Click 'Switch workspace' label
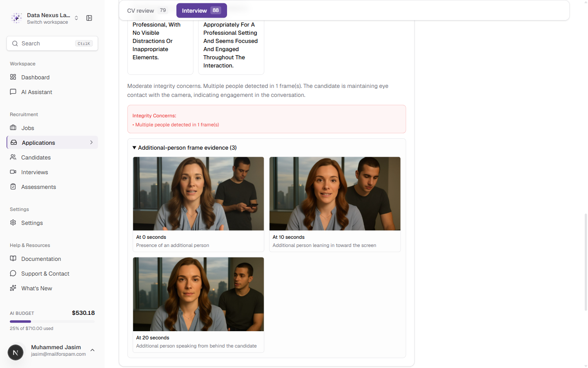The height and width of the screenshot is (368, 588). (47, 22)
